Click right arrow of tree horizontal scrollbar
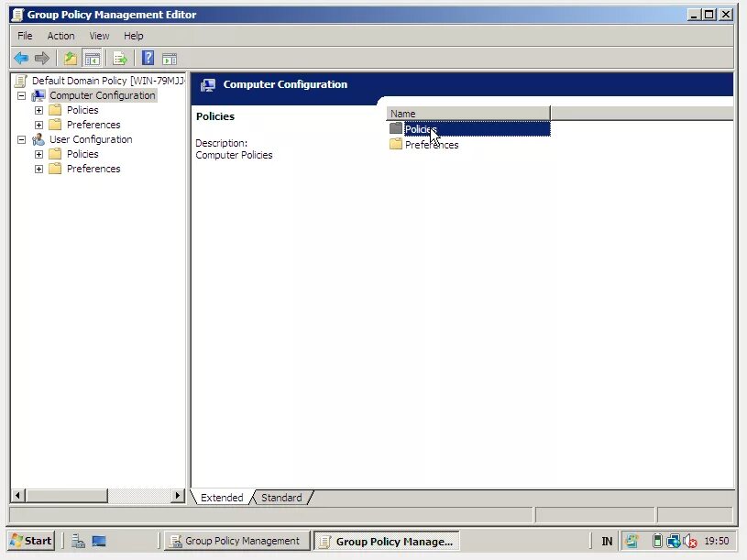 click(178, 495)
